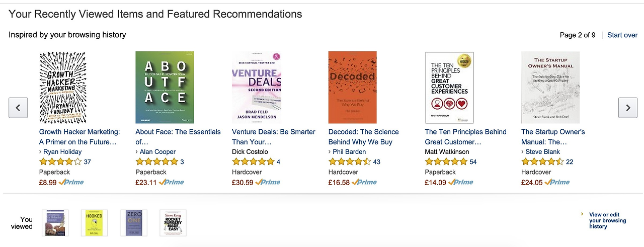Open the 37 reviews for Growth Hacker Marketing

click(88, 162)
